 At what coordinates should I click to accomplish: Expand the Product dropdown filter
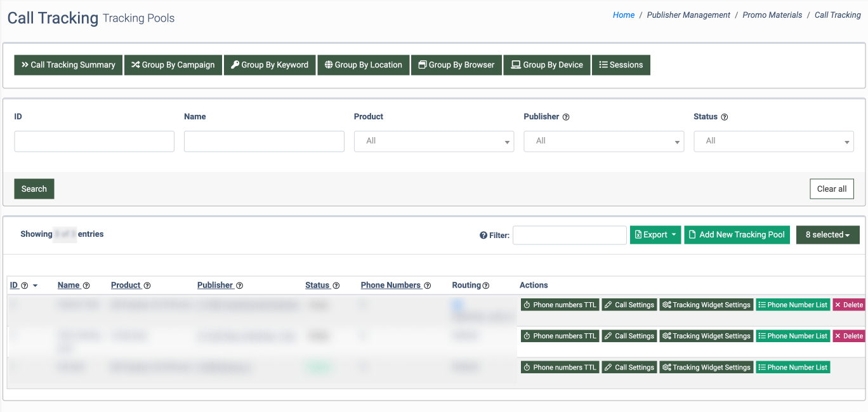[434, 141]
